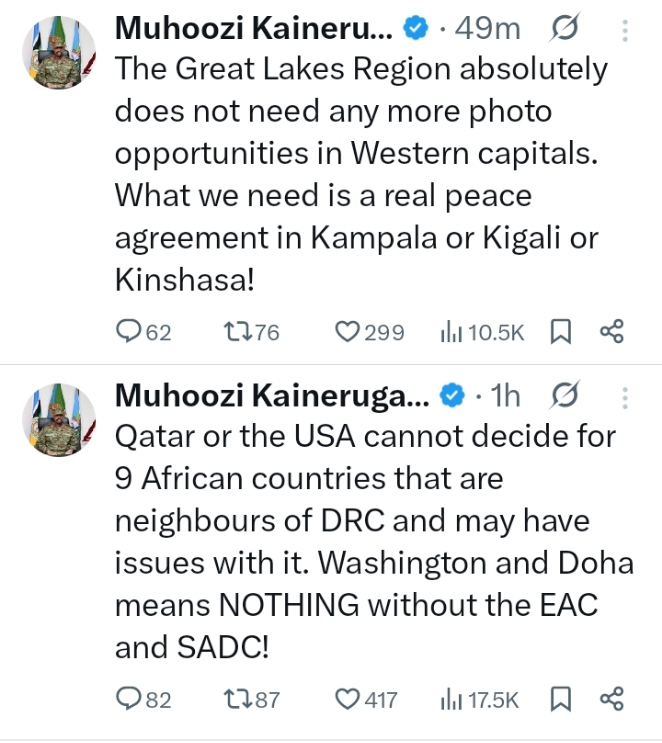The height and width of the screenshot is (743, 662).
Task: Share the Great Lakes Region tweet
Action: [x=611, y=332]
